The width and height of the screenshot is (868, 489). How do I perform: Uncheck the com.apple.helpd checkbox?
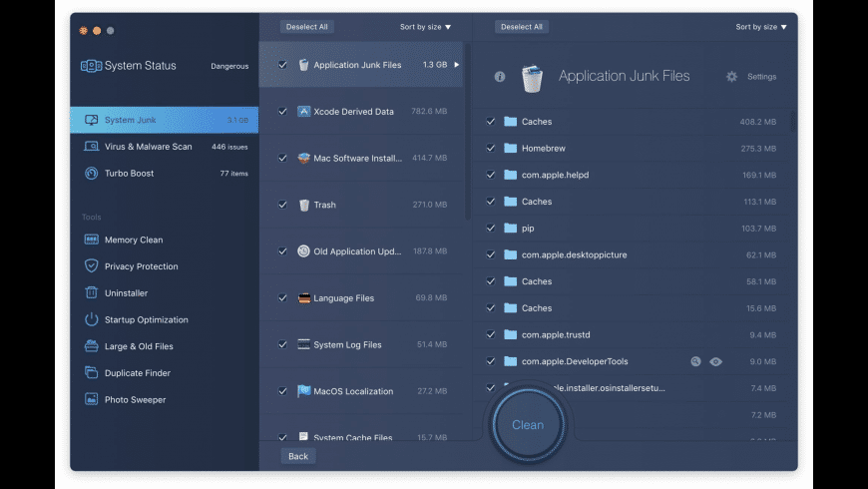pyautogui.click(x=491, y=175)
